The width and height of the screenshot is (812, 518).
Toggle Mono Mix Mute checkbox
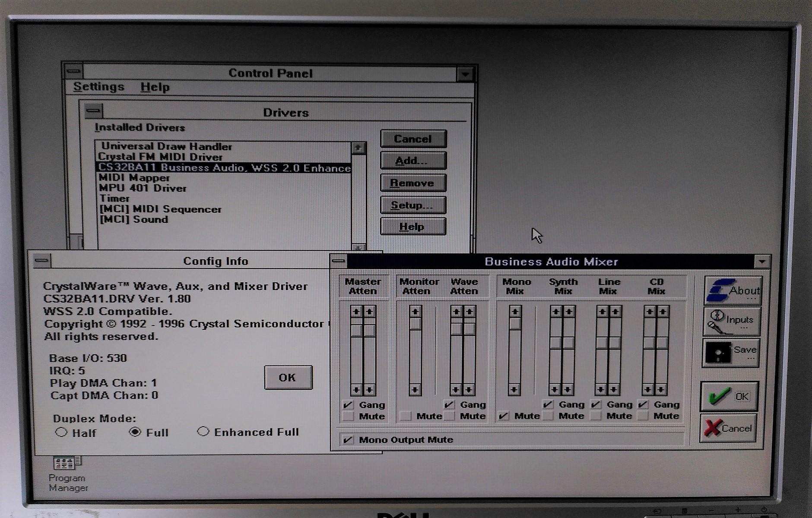(503, 416)
